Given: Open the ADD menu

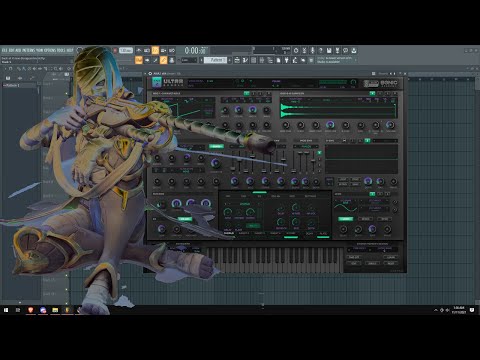Looking at the screenshot, I should [18, 50].
